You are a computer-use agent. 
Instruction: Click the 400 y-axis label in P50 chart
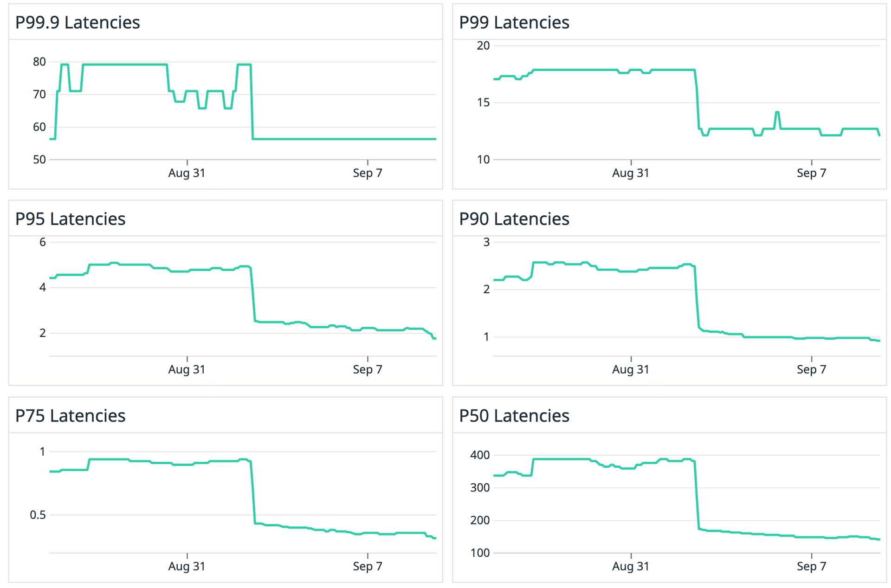[x=480, y=455]
